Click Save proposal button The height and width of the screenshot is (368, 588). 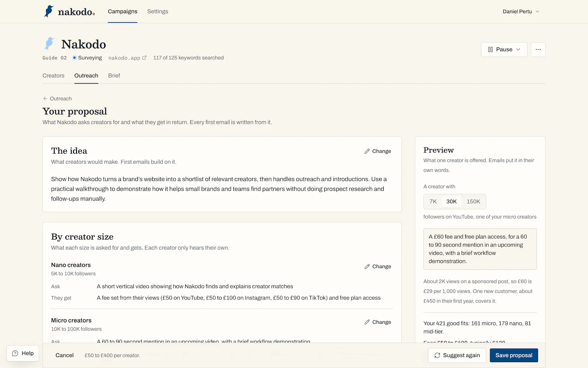[514, 355]
